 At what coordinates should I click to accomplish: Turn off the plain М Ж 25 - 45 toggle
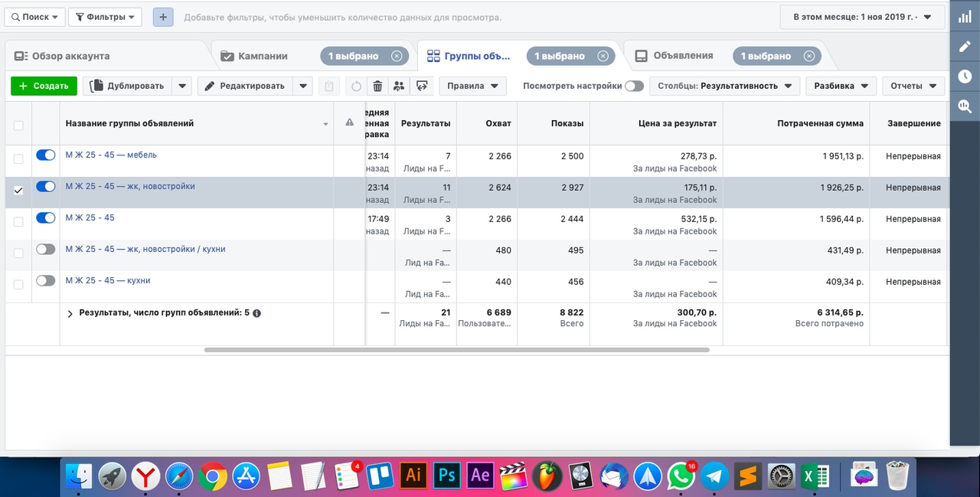tap(46, 217)
